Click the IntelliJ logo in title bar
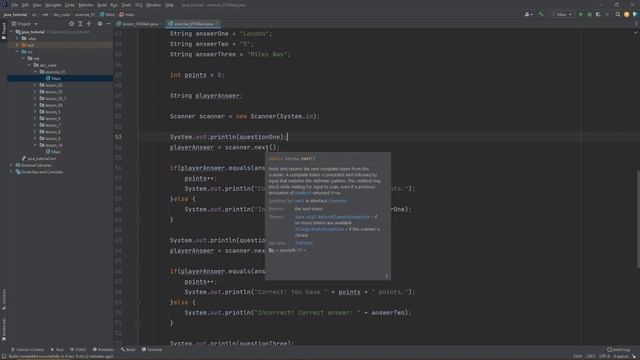 pos(4,4)
